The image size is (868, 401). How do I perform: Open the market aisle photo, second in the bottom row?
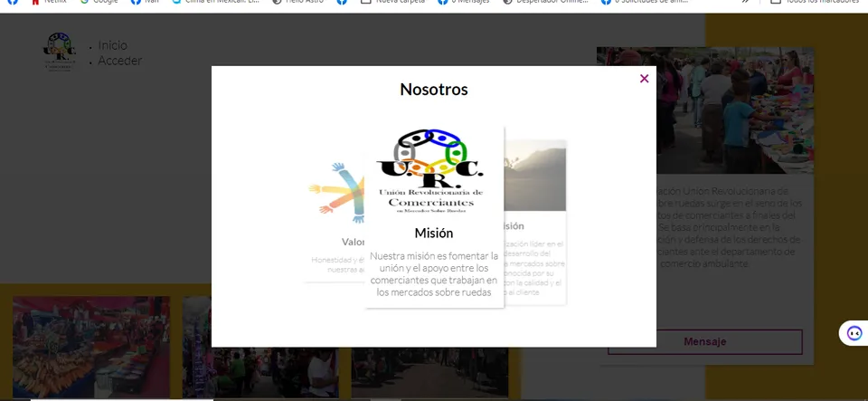[x=260, y=347]
